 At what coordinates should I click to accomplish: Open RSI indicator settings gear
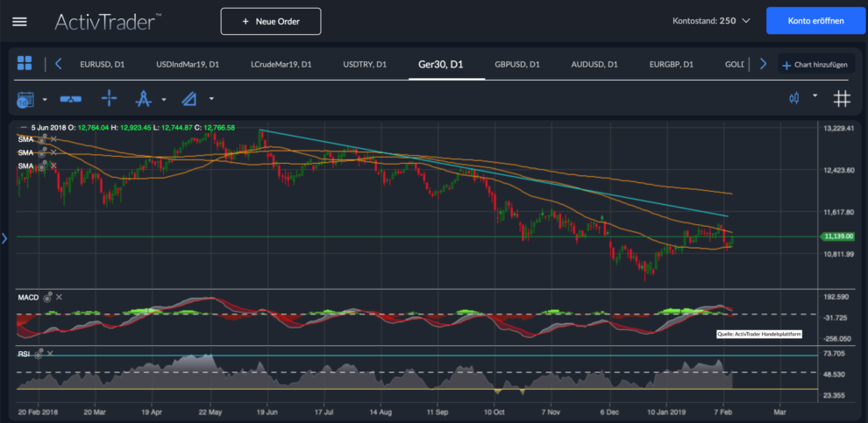(39, 354)
